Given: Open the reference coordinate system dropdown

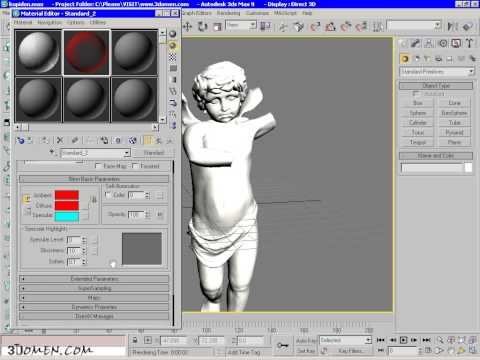Looking at the screenshot, I should click(253, 25).
